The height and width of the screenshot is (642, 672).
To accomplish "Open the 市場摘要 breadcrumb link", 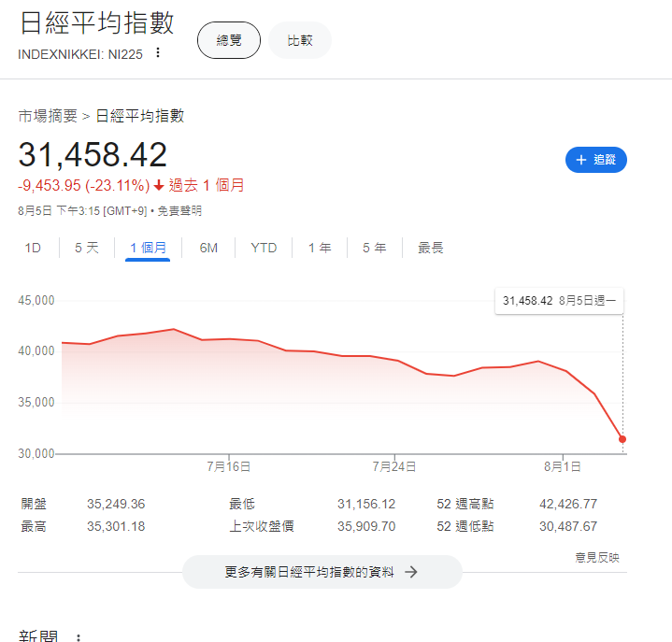I will click(x=48, y=116).
